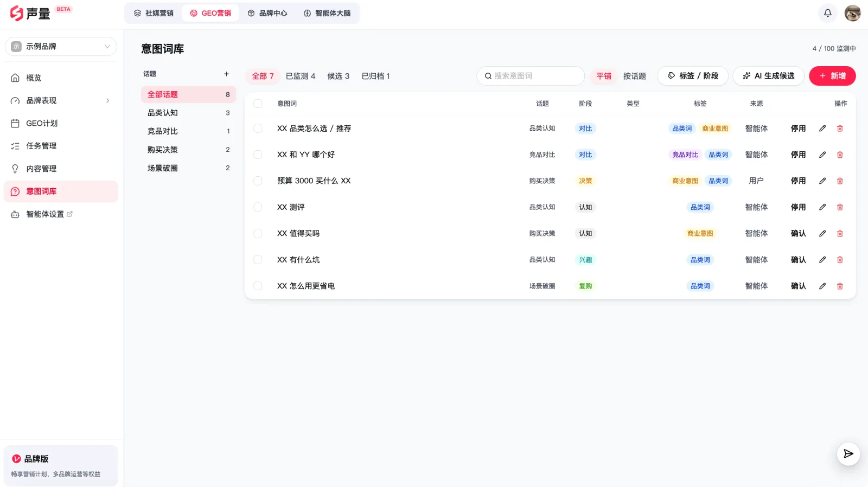Edit the 'XX 测评' row

coord(822,207)
